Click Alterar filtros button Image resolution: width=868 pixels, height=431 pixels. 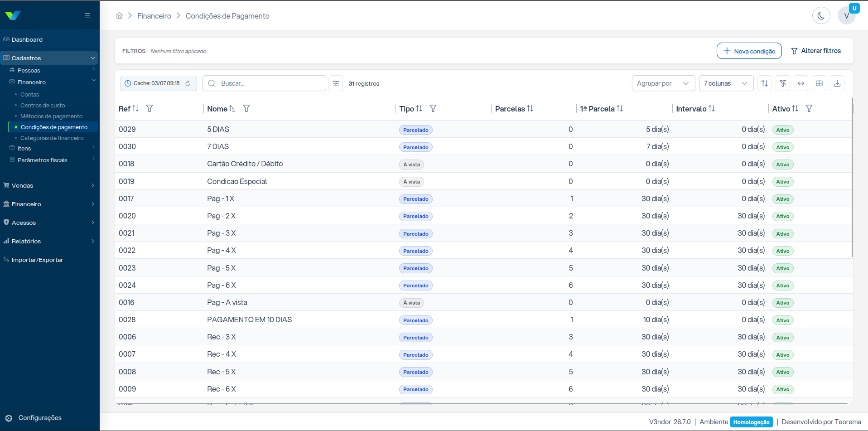816,51
